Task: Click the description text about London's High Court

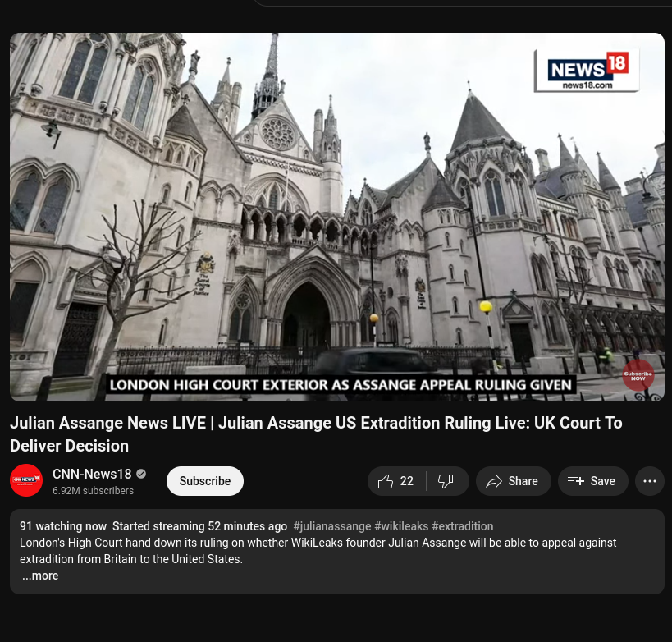Action: [318, 551]
